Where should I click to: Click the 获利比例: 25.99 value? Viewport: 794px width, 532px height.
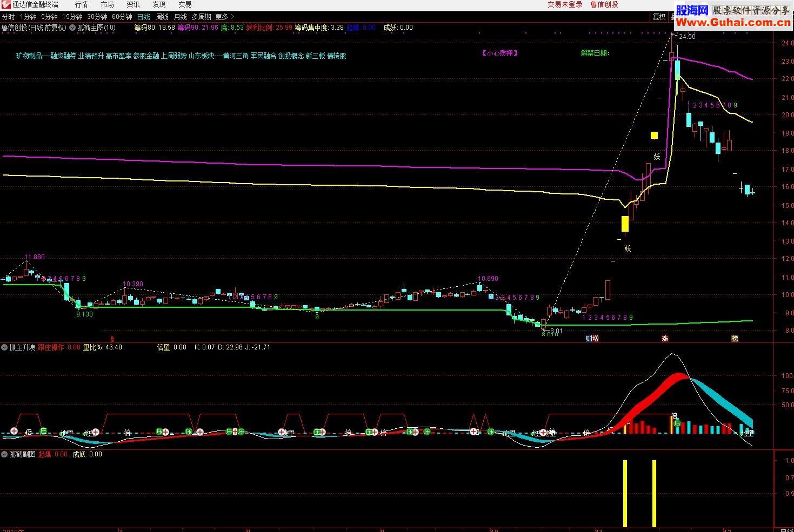coord(269,28)
